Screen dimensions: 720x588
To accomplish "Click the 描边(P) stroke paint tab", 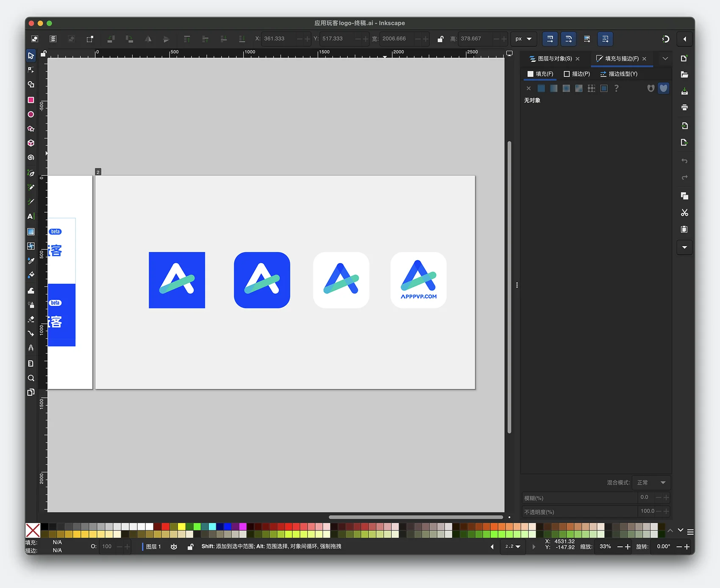I will point(577,74).
